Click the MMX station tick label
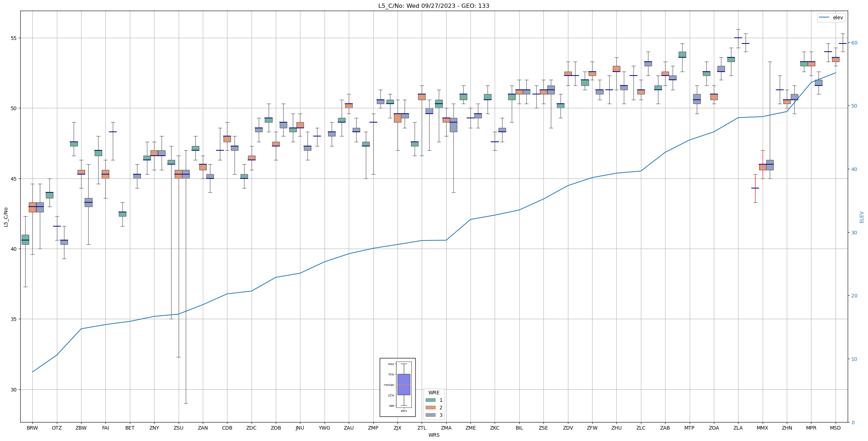The height and width of the screenshot is (441, 868). (x=762, y=428)
